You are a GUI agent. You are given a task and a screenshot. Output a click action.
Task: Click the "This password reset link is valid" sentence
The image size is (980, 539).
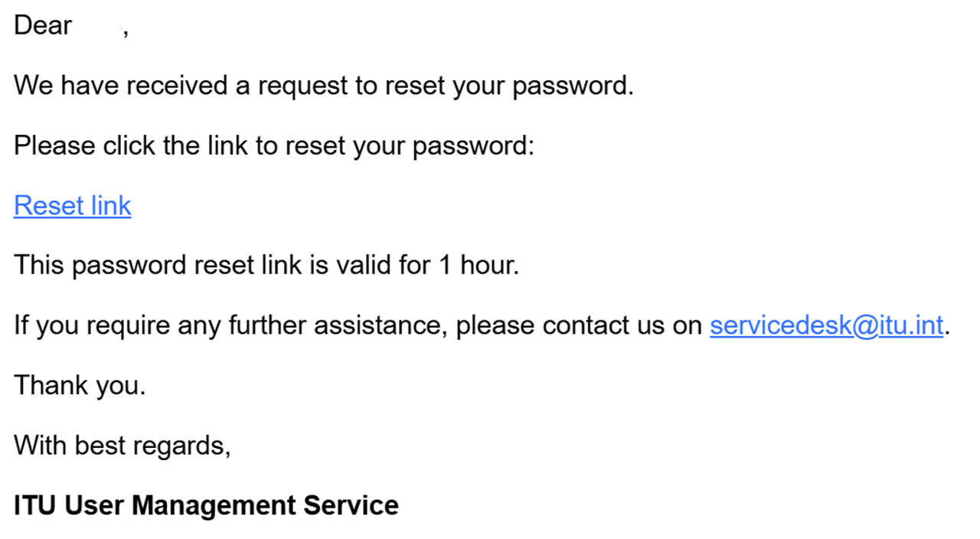click(266, 266)
